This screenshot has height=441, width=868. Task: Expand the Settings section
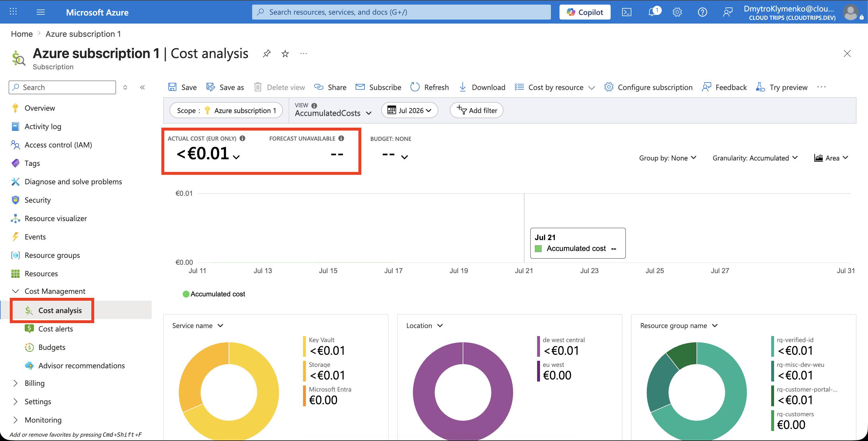[x=16, y=402]
